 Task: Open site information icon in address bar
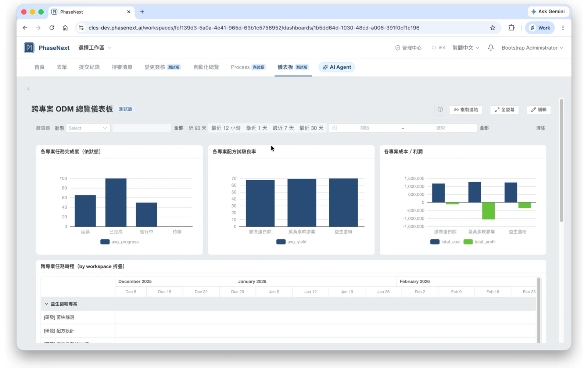click(81, 28)
